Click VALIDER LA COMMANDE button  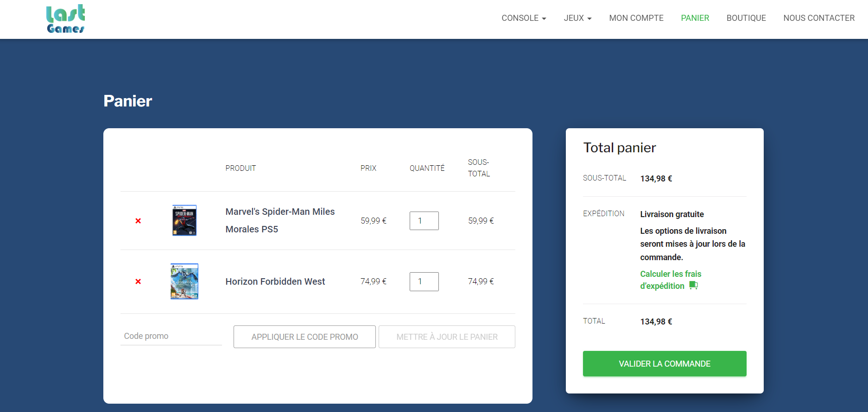665,364
